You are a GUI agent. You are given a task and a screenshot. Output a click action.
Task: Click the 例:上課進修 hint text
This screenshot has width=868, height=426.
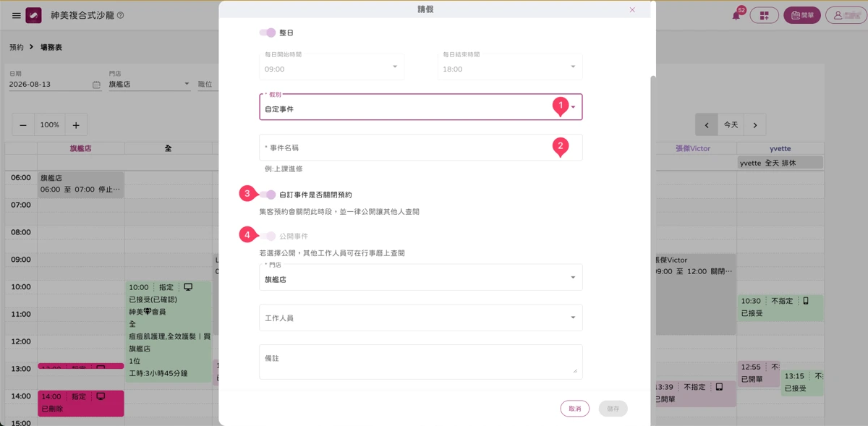(x=284, y=169)
